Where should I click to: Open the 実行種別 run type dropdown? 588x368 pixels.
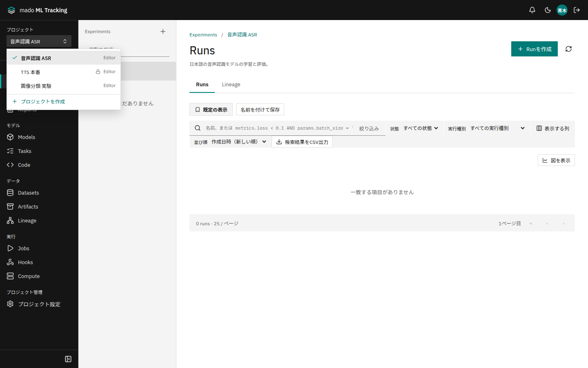pyautogui.click(x=497, y=128)
